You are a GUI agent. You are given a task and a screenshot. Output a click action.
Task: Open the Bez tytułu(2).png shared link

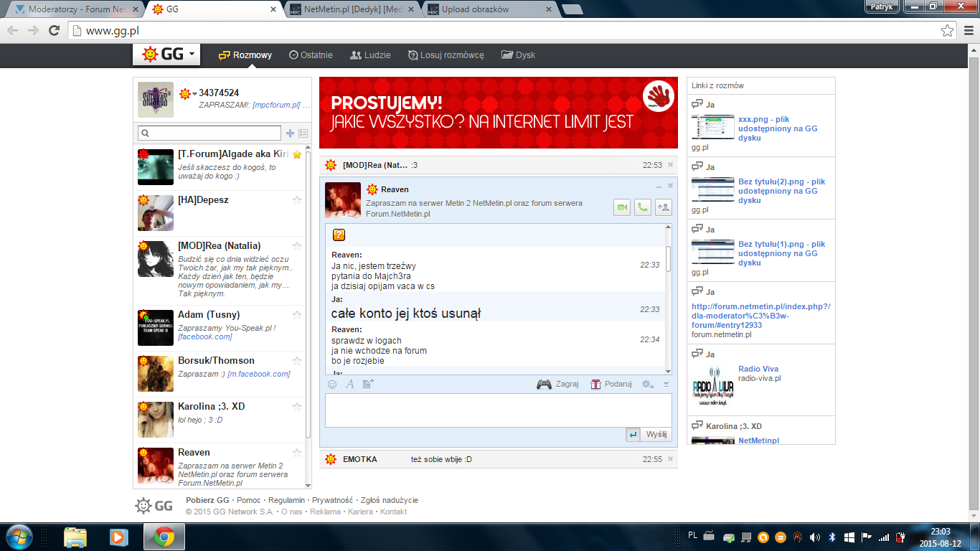pos(781,191)
